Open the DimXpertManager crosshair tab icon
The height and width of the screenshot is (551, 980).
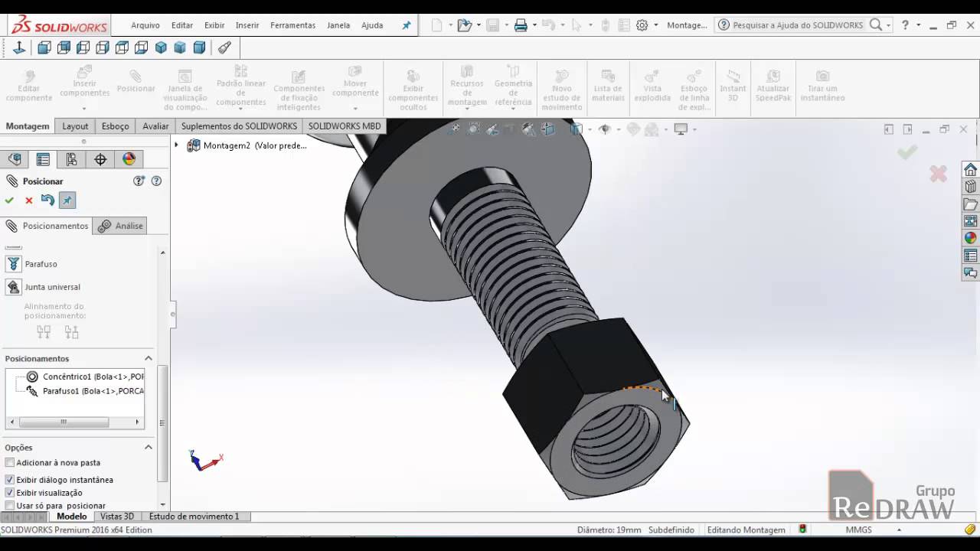pos(100,159)
